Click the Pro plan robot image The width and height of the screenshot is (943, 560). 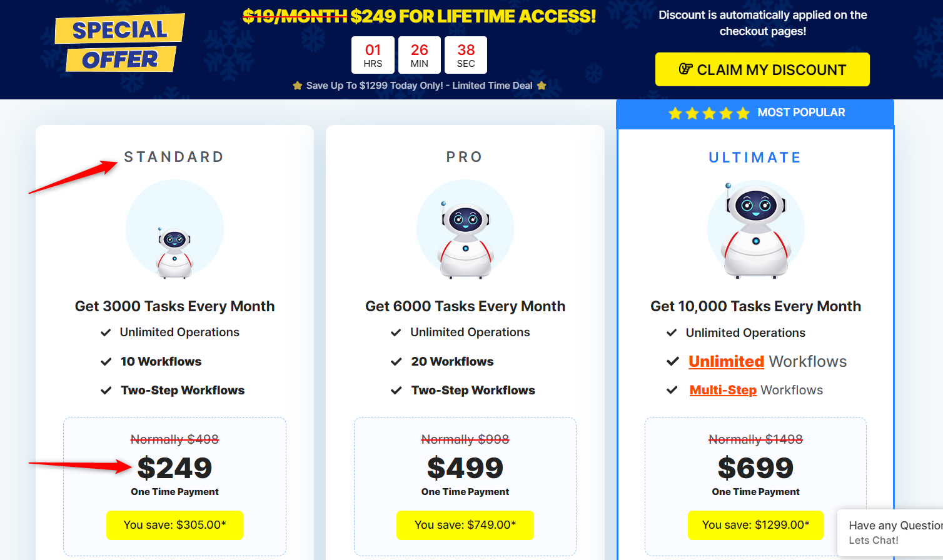[465, 229]
